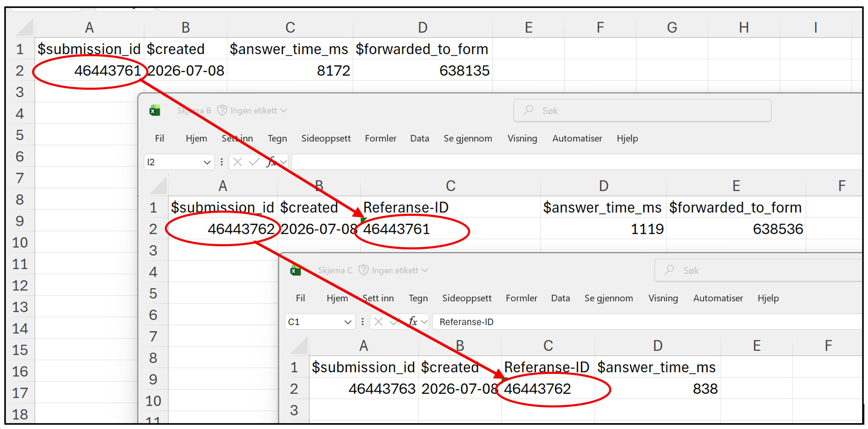Click cell 46443763 in Skjema C
This screenshot has height=429, width=868.
click(364, 389)
